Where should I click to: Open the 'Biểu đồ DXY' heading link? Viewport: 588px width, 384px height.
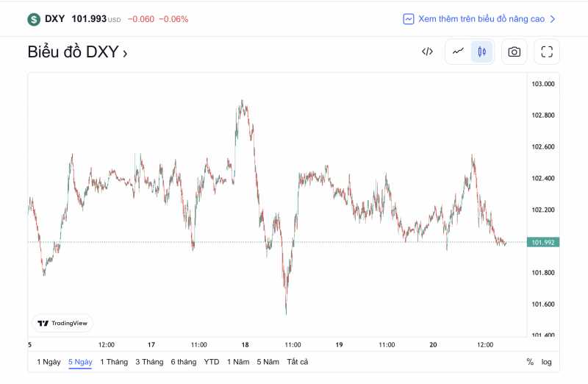coord(77,52)
